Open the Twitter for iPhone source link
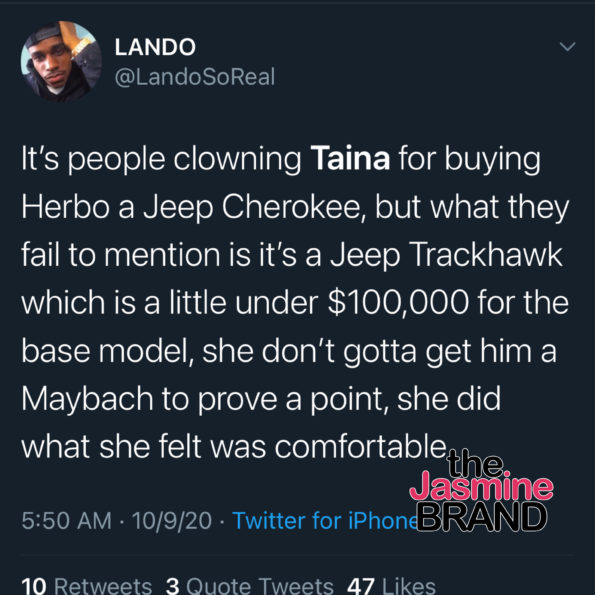 (325, 520)
